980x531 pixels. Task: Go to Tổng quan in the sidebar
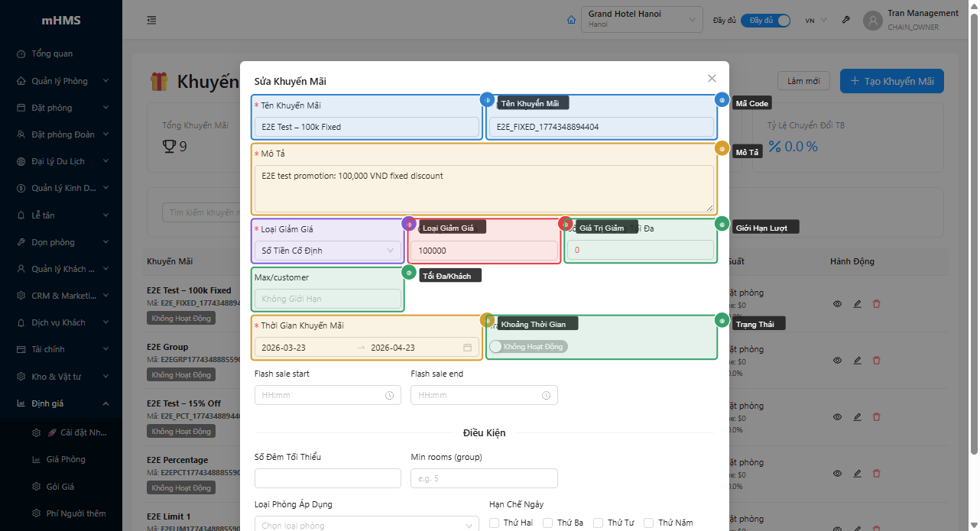tap(52, 53)
